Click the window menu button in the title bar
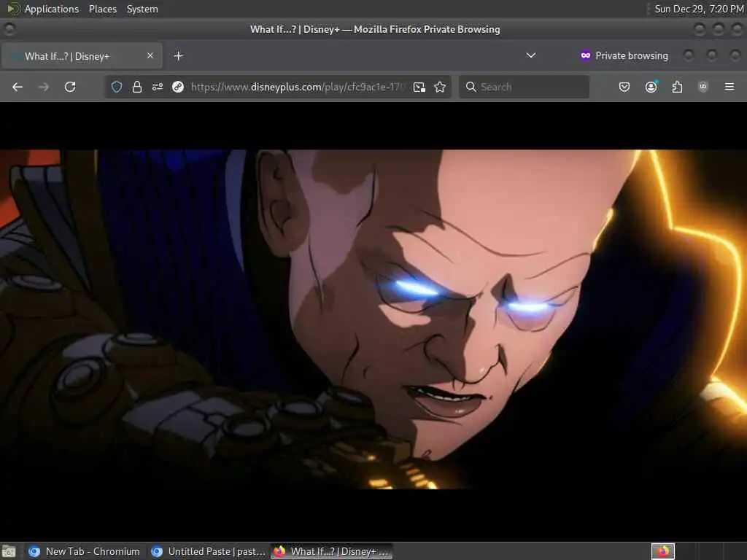This screenshot has width=747, height=560. pos(9,29)
